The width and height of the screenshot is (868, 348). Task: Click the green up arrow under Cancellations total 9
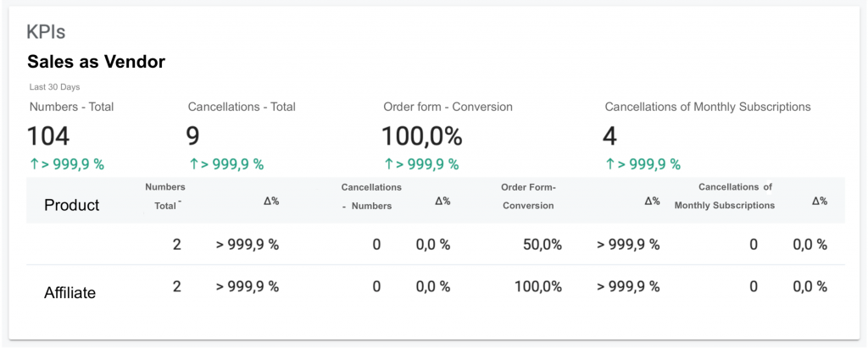coord(194,164)
